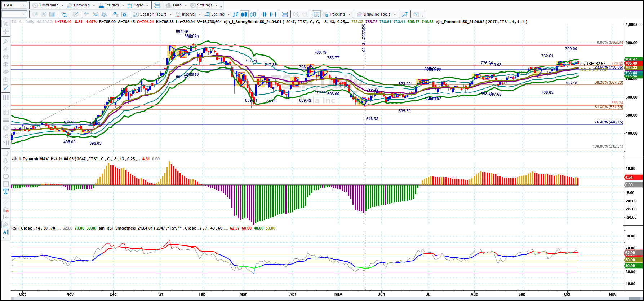644x301 pixels.
Task: Expand the Tracking dropdown arrow
Action: point(349,14)
